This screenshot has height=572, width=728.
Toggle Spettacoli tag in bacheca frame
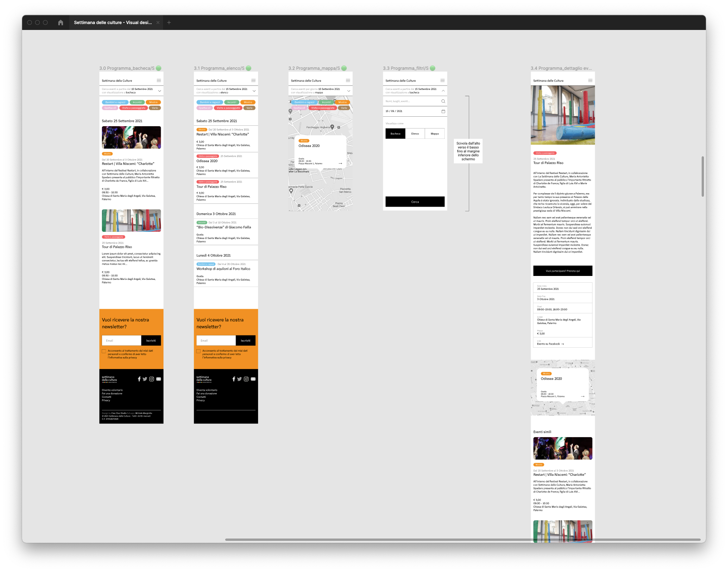pyautogui.click(x=110, y=108)
